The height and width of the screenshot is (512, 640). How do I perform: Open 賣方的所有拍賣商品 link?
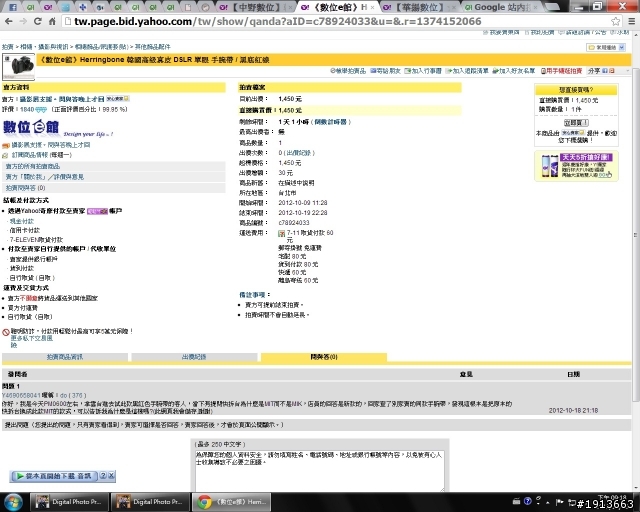point(33,166)
